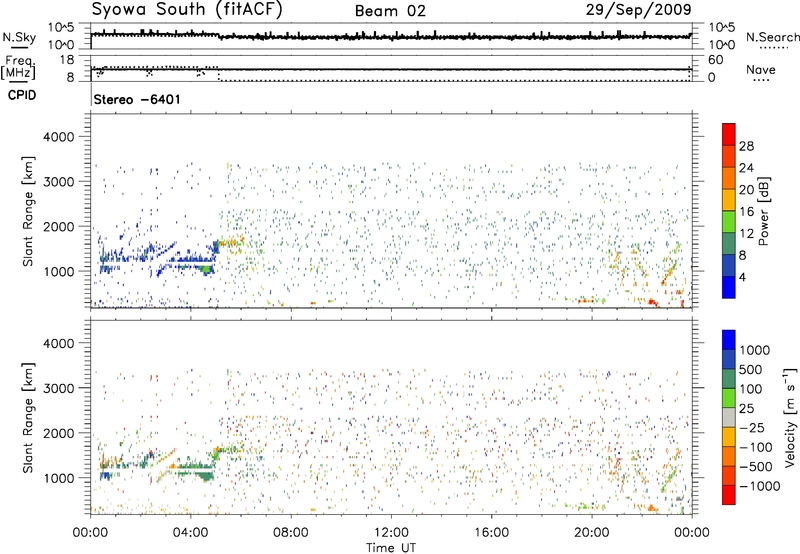Viewport: 800px width, 554px height.
Task: Click the "-25" label on velocity colorbar
Action: 752,428
